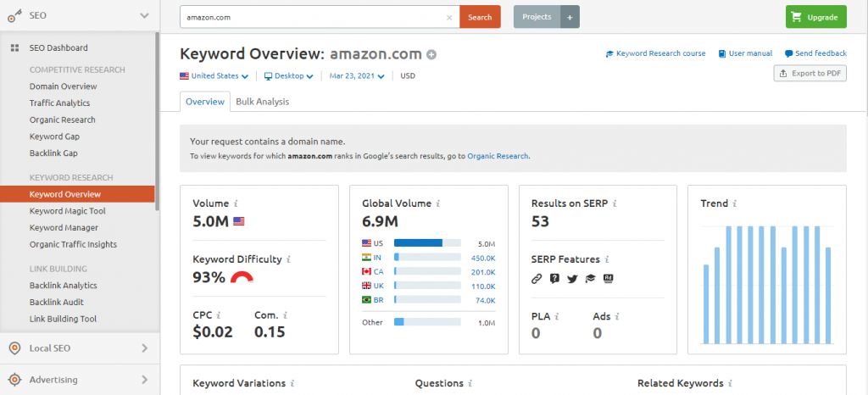This screenshot has width=868, height=395.
Task: Open Backlink Audit in sidebar
Action: point(57,302)
